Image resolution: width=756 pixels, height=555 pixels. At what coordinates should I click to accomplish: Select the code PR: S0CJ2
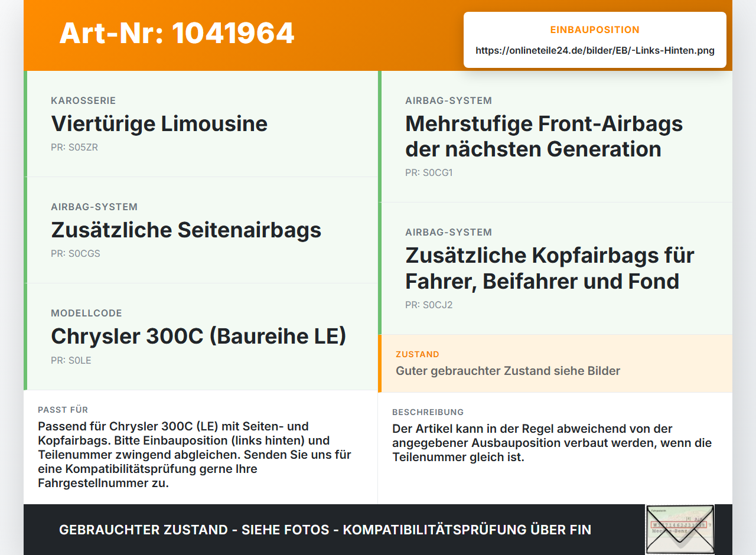point(429,305)
